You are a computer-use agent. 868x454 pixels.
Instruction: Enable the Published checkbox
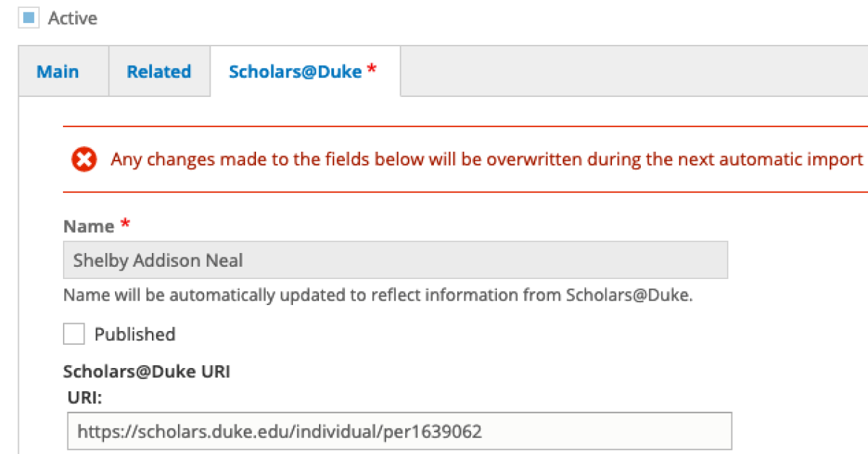[74, 334]
